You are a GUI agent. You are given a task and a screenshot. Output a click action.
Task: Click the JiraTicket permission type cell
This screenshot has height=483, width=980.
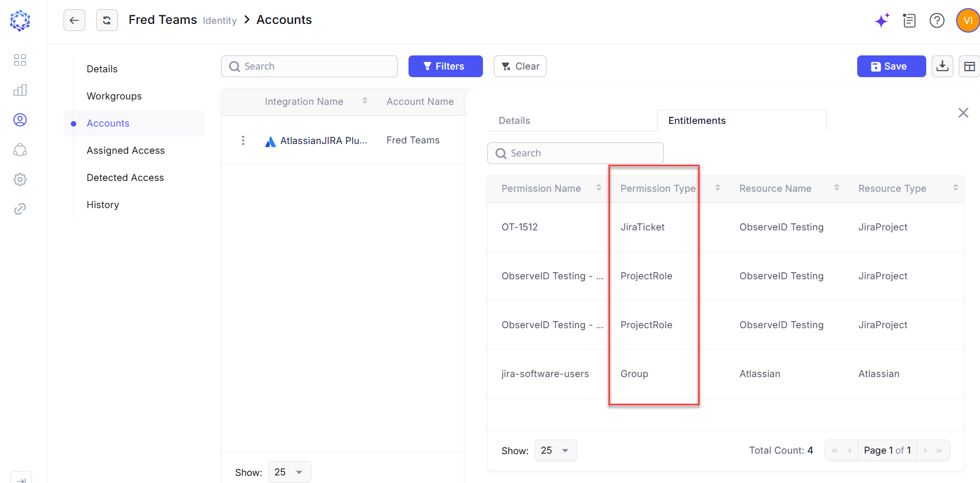pyautogui.click(x=642, y=227)
